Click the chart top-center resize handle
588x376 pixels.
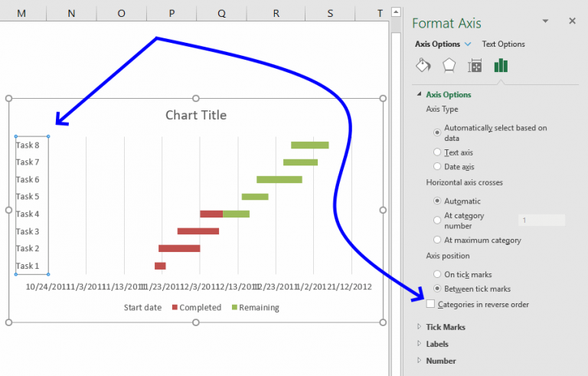(196, 98)
